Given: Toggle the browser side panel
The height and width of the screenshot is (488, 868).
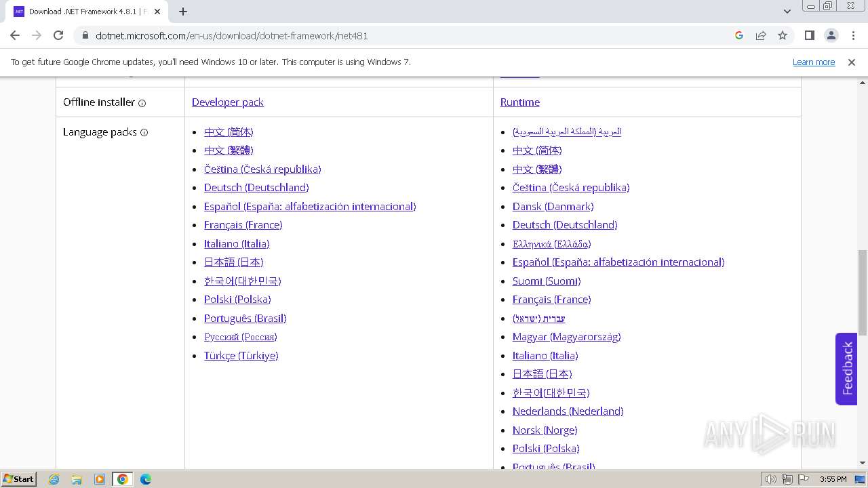Looking at the screenshot, I should tap(809, 35).
